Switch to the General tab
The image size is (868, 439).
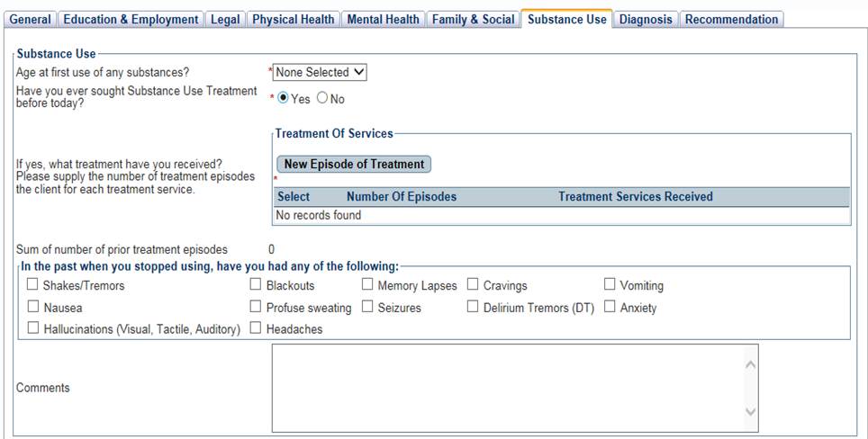tap(30, 19)
